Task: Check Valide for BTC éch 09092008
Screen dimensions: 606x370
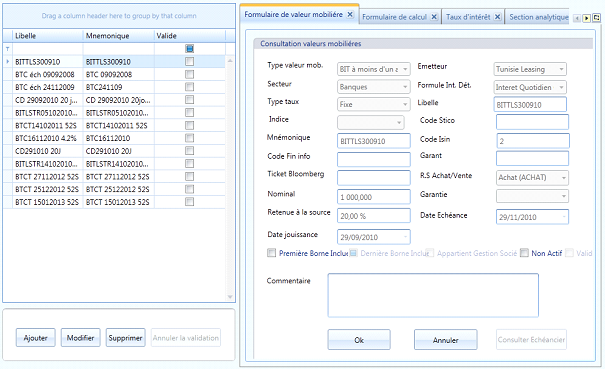Action: click(189, 74)
